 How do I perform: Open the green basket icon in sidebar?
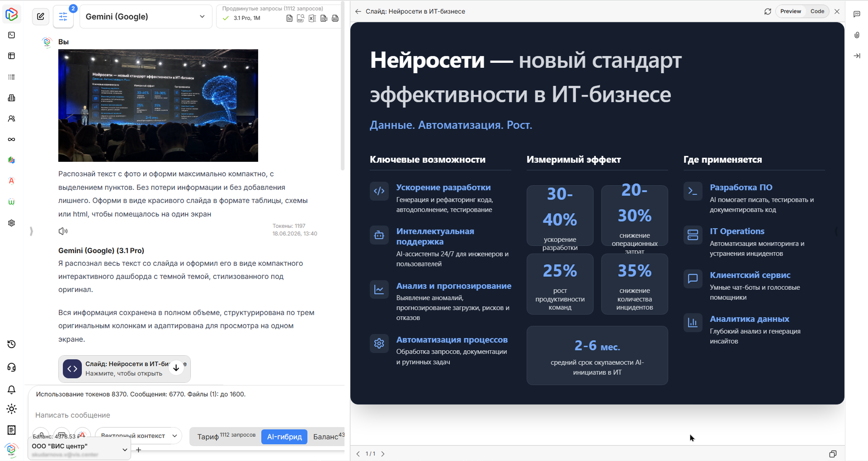pos(12,202)
